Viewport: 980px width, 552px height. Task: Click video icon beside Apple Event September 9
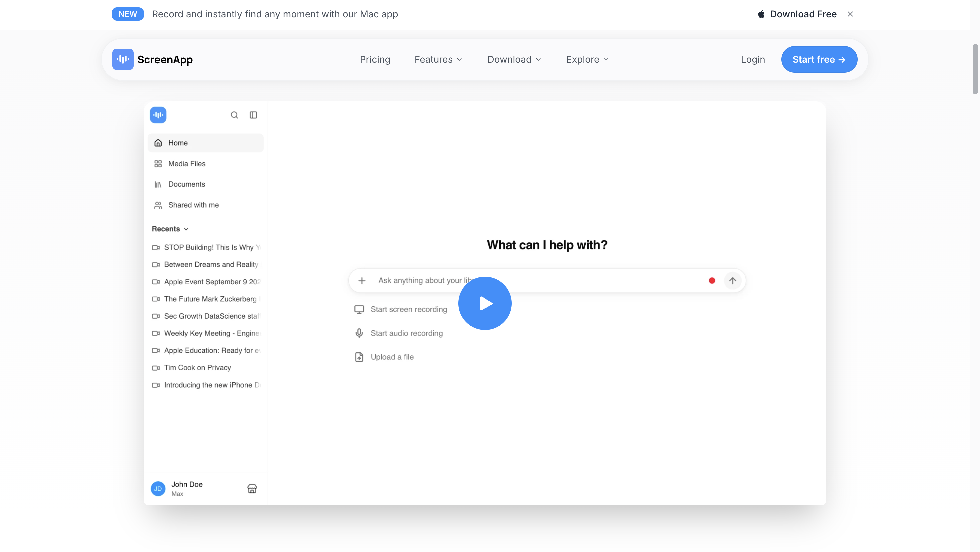156,282
